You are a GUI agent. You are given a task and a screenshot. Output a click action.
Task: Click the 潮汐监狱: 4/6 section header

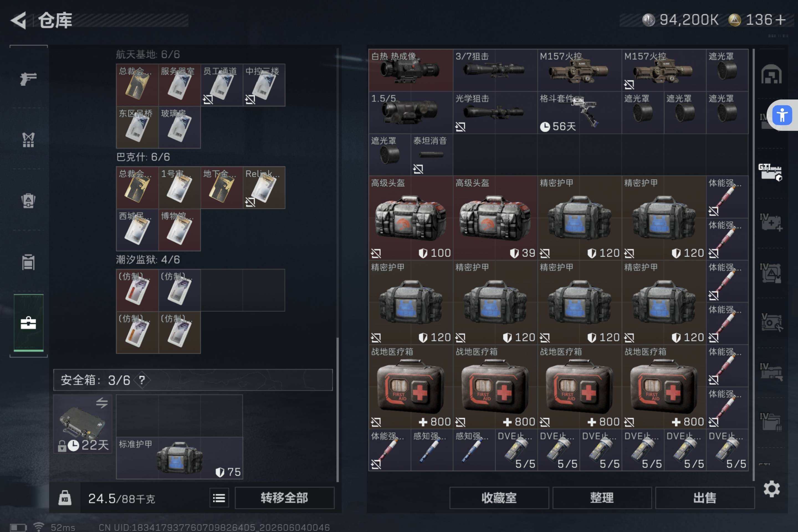coord(148,260)
